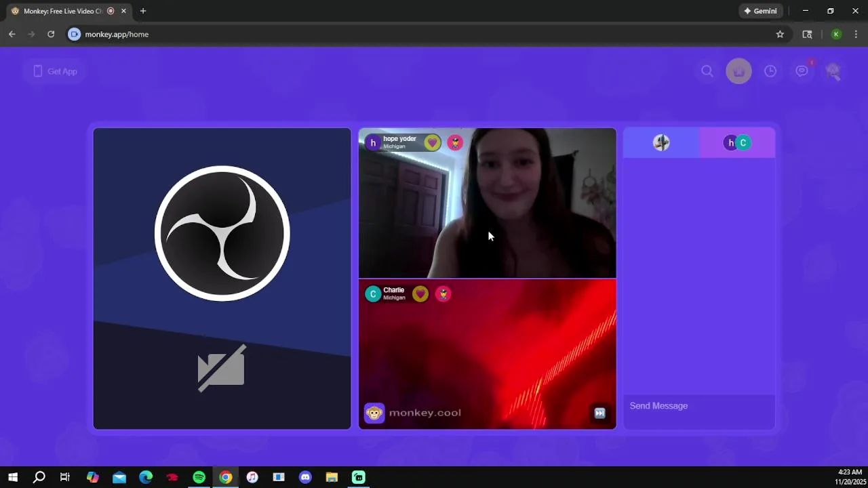Select the Monkey: Free Live Video Chat tab

coord(68,11)
